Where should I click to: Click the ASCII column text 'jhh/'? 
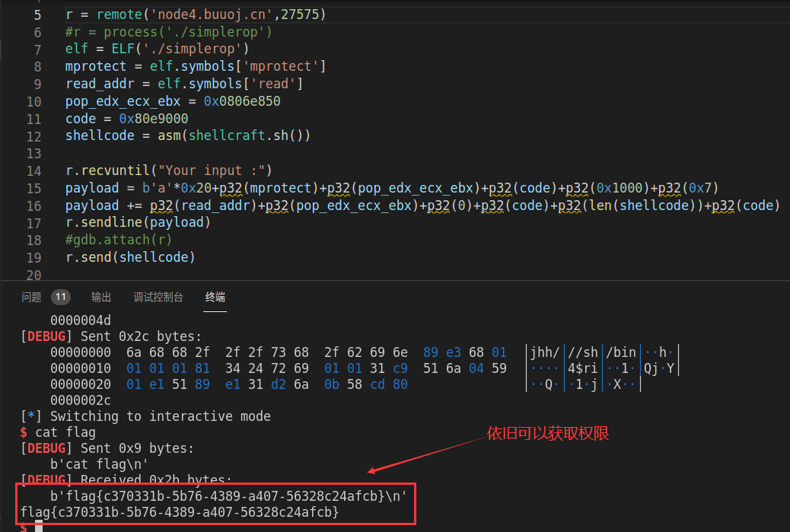coord(545,352)
